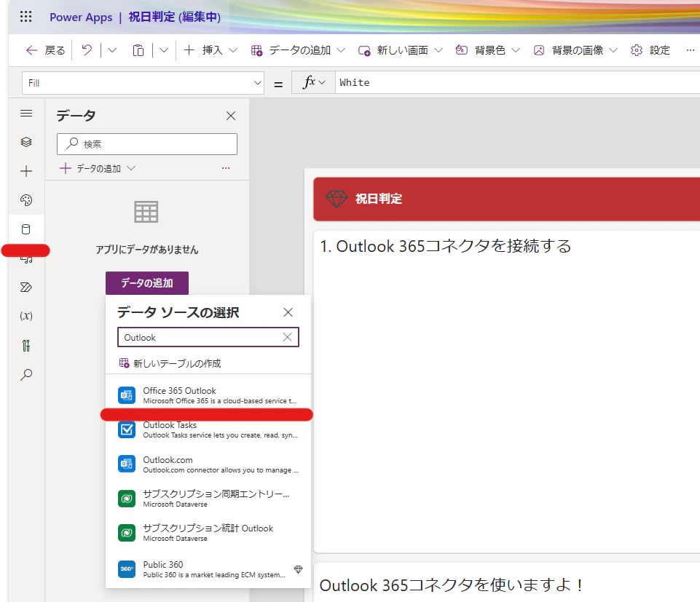
Task: Open the variables (x) icon
Action: coord(26,316)
